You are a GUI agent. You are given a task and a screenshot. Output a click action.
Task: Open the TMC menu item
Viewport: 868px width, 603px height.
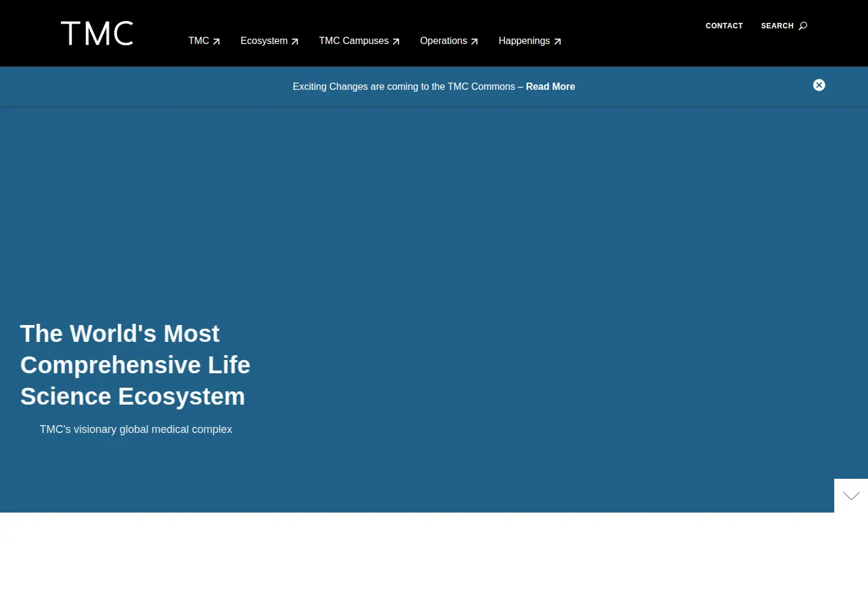(x=204, y=41)
